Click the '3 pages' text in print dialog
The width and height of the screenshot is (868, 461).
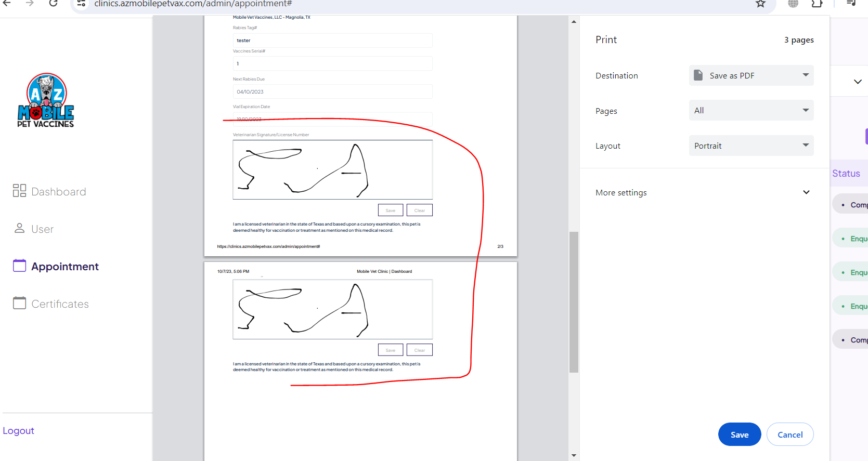click(799, 40)
